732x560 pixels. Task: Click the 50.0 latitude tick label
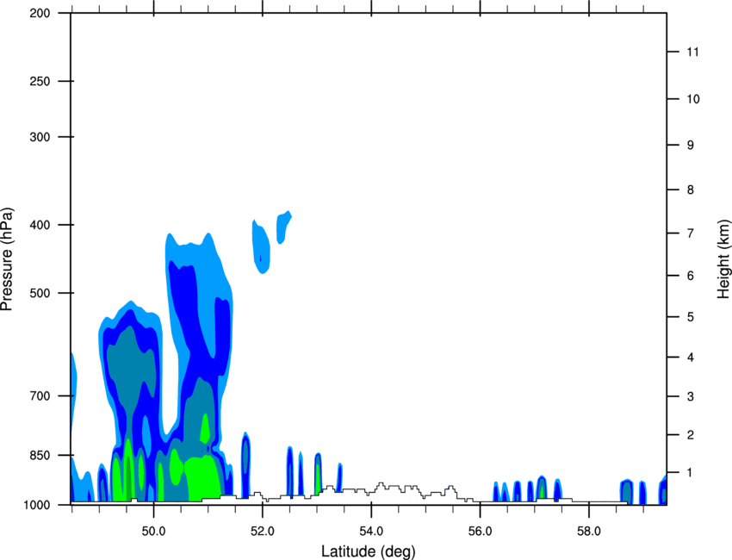click(x=153, y=532)
